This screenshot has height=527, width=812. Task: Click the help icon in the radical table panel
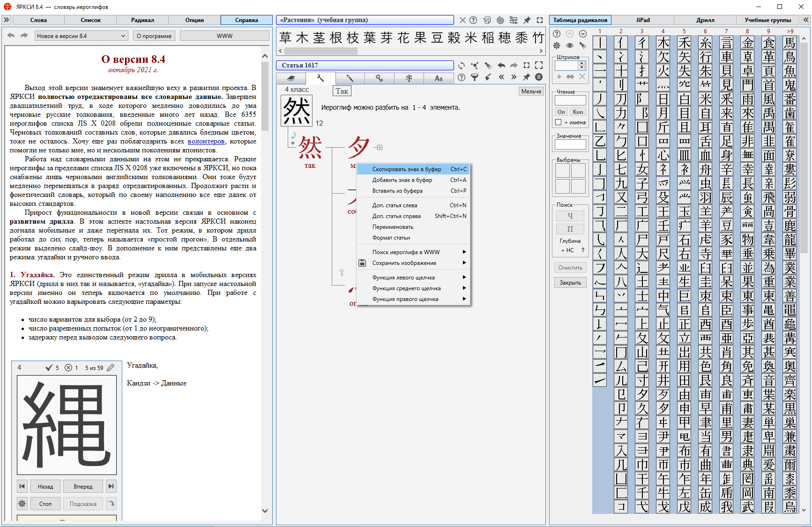point(557,34)
